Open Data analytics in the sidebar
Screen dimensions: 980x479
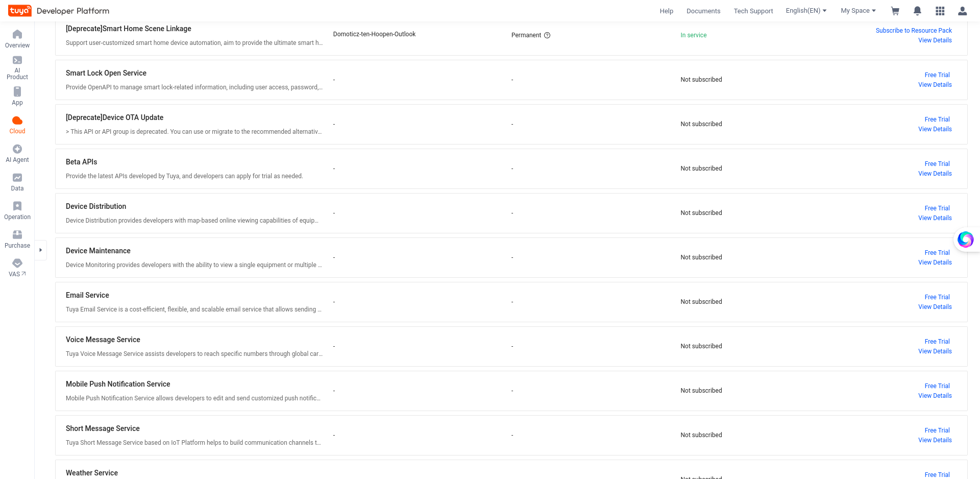point(17,182)
